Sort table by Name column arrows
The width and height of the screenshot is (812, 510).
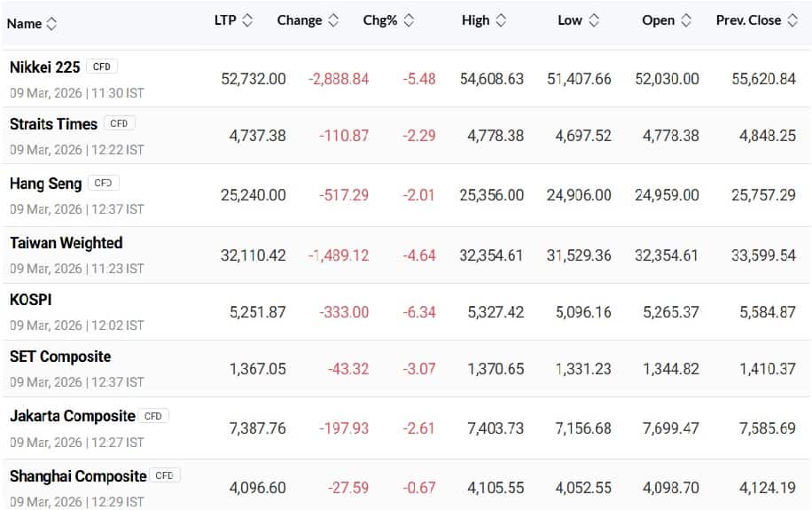(x=51, y=23)
